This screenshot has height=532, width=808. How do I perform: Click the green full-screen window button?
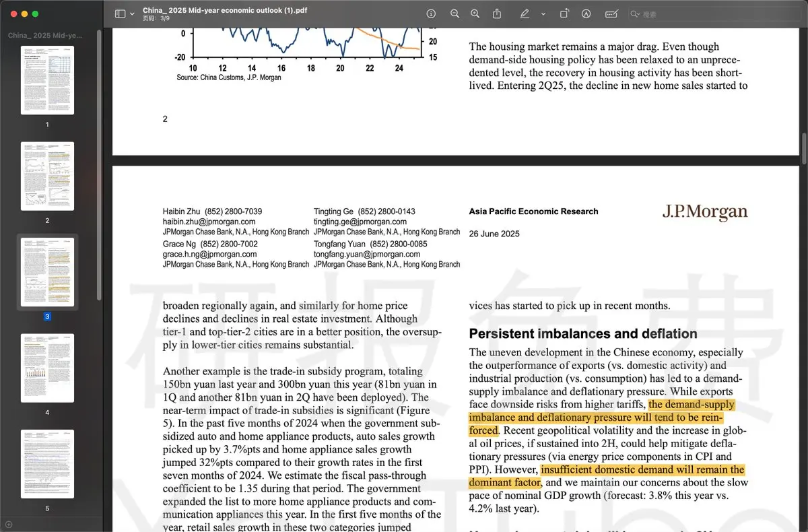pos(35,13)
